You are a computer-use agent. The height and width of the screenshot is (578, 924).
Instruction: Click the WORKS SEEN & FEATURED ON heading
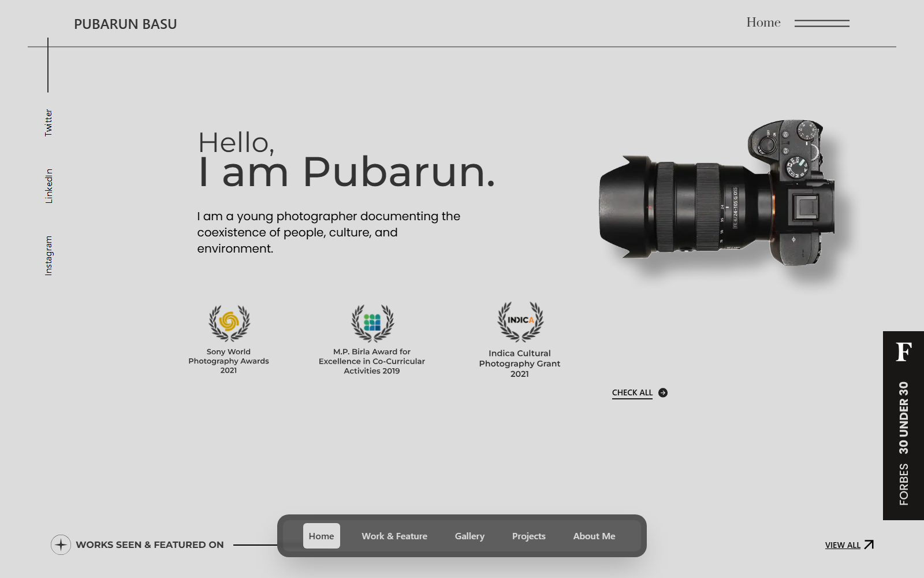point(150,544)
